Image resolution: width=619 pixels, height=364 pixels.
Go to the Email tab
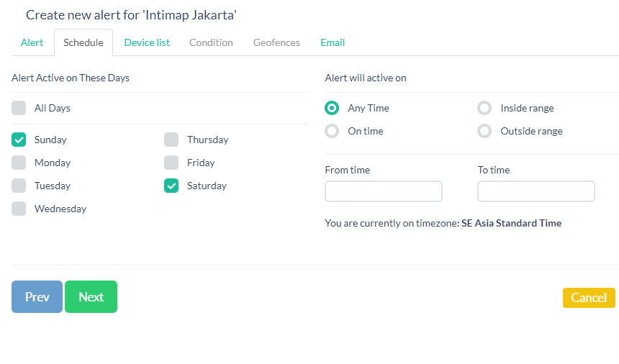coord(333,42)
